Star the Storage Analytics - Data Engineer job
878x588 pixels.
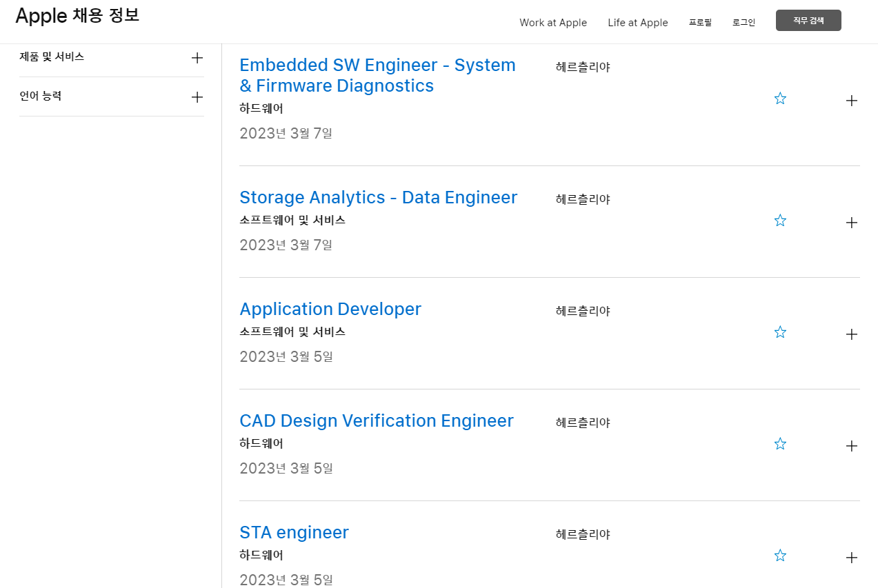[x=780, y=221]
